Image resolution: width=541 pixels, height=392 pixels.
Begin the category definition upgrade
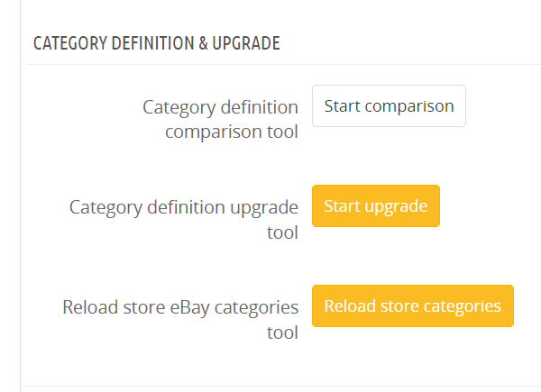click(x=375, y=206)
